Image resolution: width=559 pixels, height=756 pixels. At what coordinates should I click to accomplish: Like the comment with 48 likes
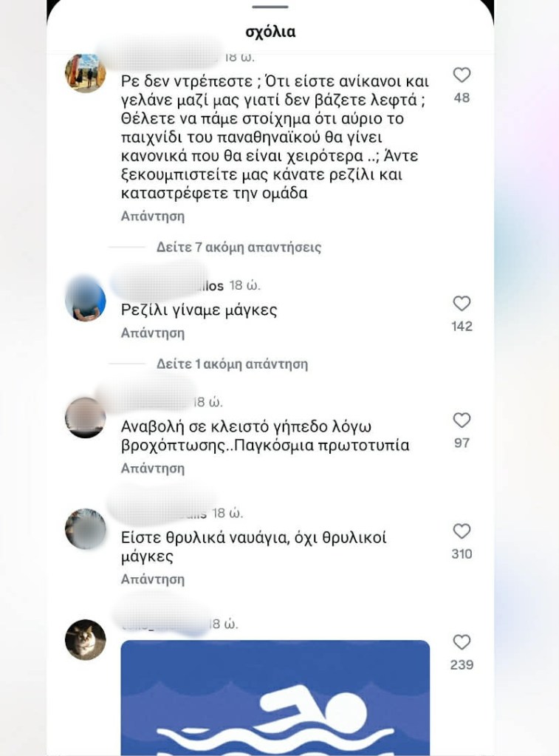pos(462,75)
